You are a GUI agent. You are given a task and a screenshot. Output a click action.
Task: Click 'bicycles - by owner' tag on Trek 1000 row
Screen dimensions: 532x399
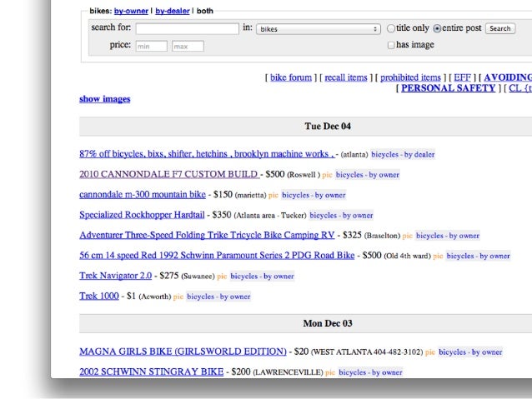218,297
